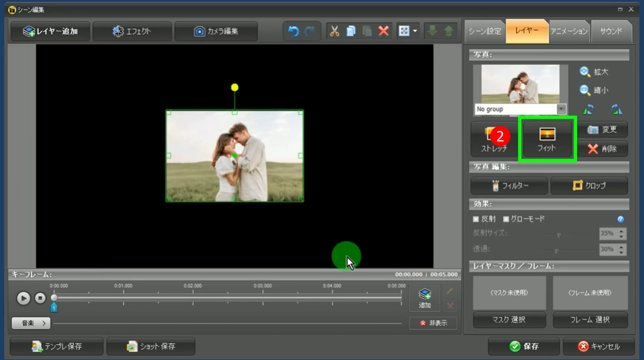Delete selection with red X toolbar icon

pyautogui.click(x=383, y=31)
